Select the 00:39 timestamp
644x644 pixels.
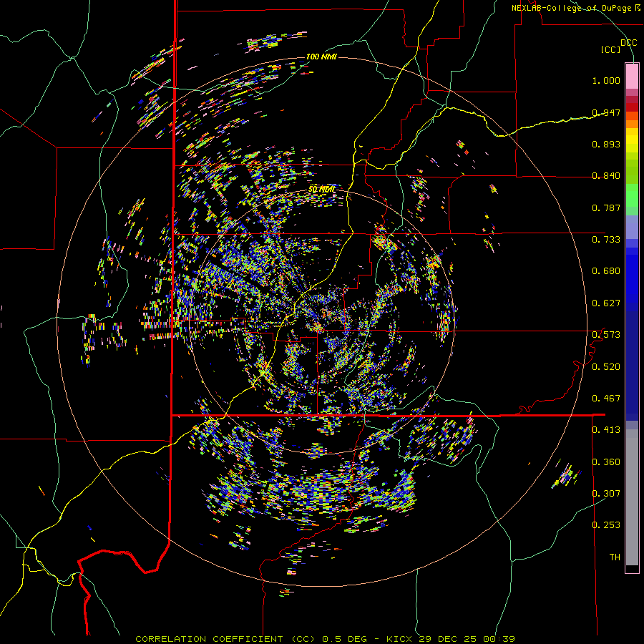(x=498, y=639)
